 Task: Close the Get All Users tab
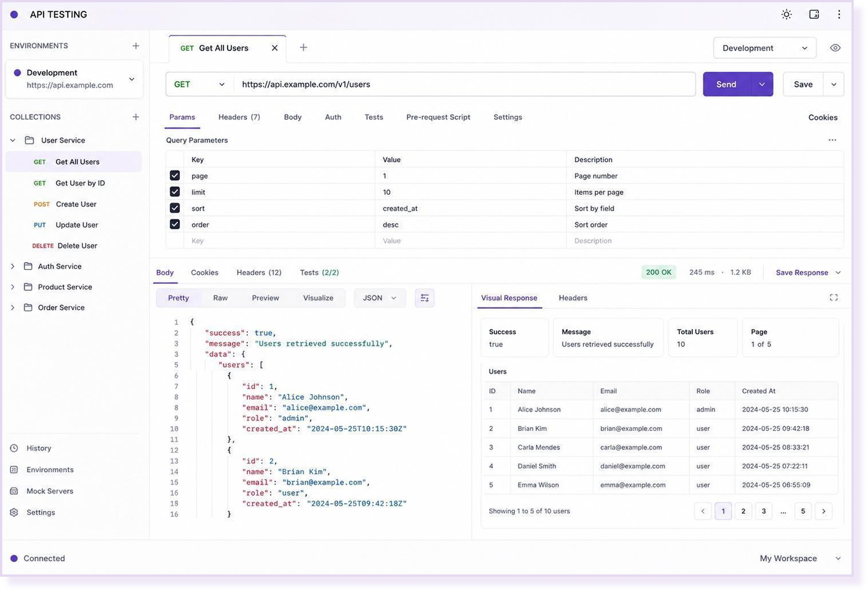coord(274,48)
